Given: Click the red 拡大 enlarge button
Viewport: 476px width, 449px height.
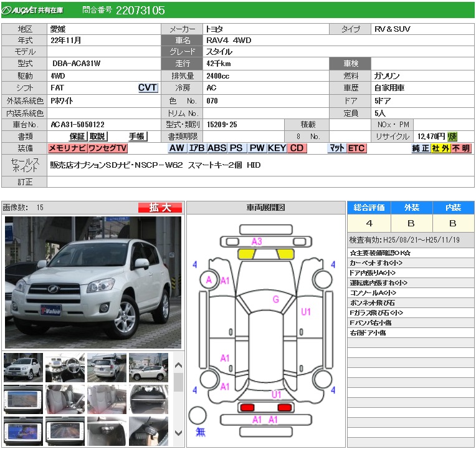Looking at the screenshot, I should pyautogui.click(x=159, y=208).
